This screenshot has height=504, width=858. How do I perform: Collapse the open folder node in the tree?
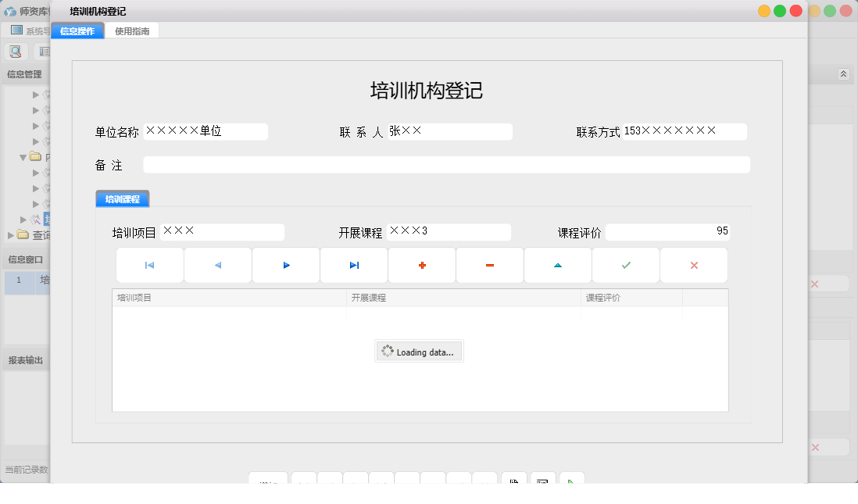[x=23, y=156]
